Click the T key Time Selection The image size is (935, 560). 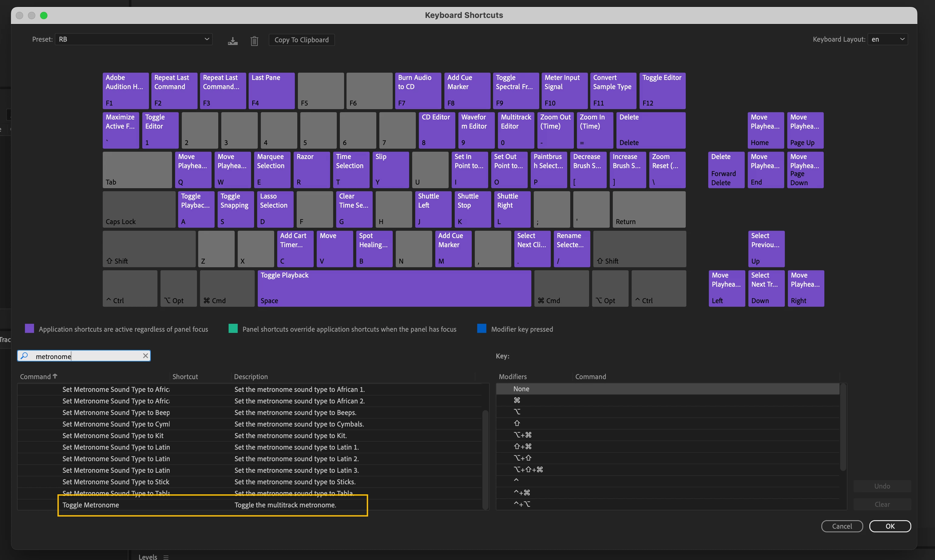point(351,170)
